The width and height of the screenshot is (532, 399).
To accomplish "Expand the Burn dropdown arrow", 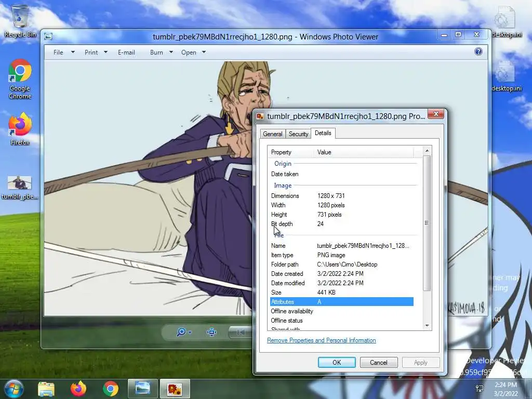I will coord(171,52).
